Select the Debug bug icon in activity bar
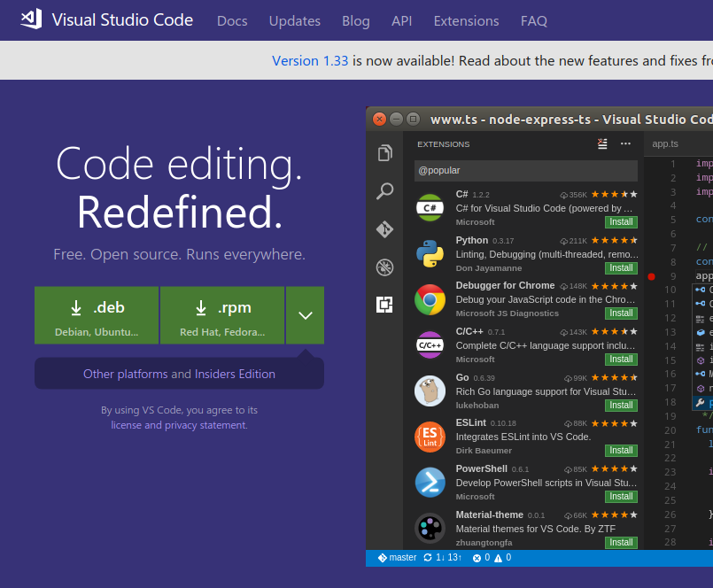The width and height of the screenshot is (713, 588). tap(384, 267)
